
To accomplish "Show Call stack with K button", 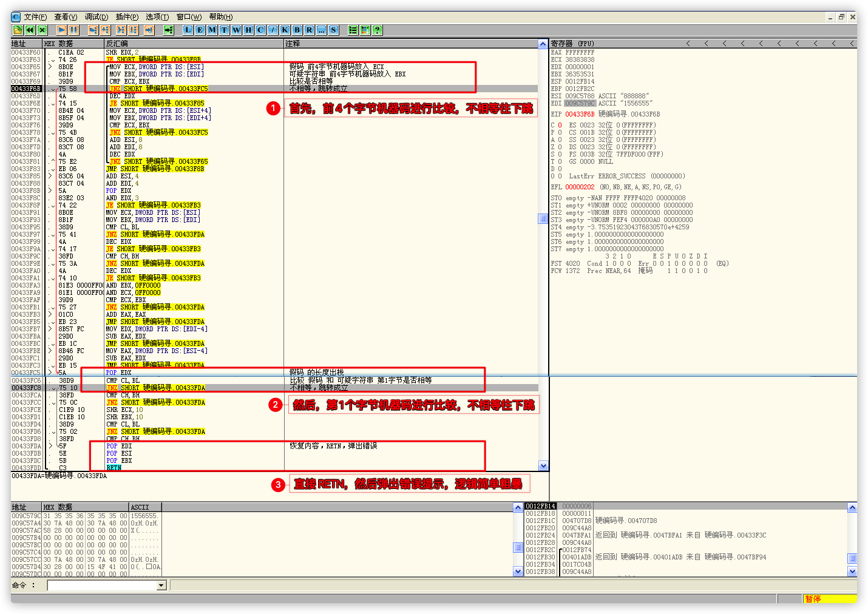I will [285, 30].
